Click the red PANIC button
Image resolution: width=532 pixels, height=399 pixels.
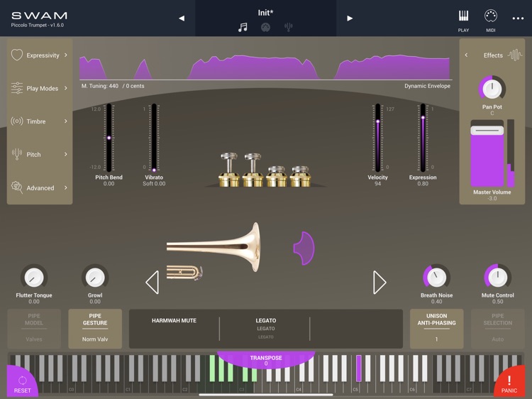[x=509, y=382]
